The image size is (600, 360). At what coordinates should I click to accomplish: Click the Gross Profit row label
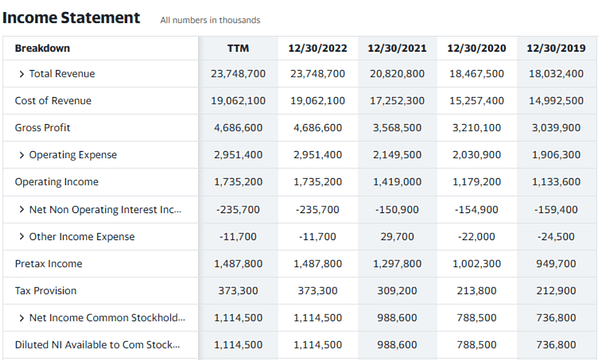42,128
